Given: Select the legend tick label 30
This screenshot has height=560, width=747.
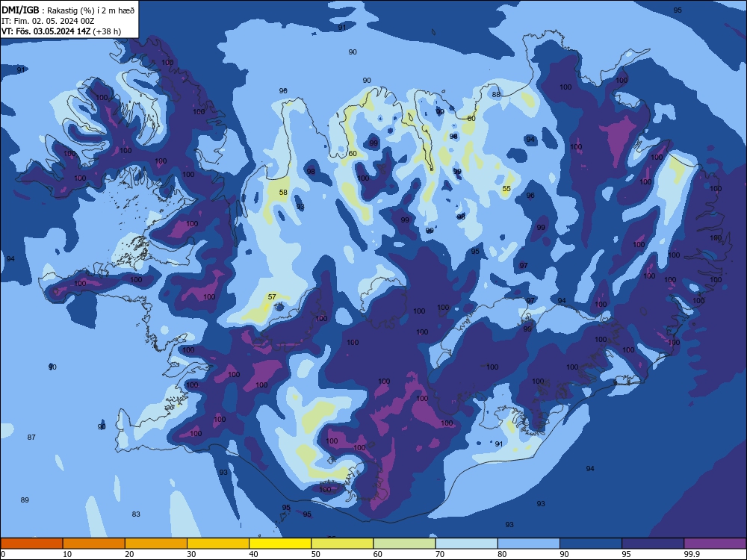Looking at the screenshot, I should pos(191,554).
